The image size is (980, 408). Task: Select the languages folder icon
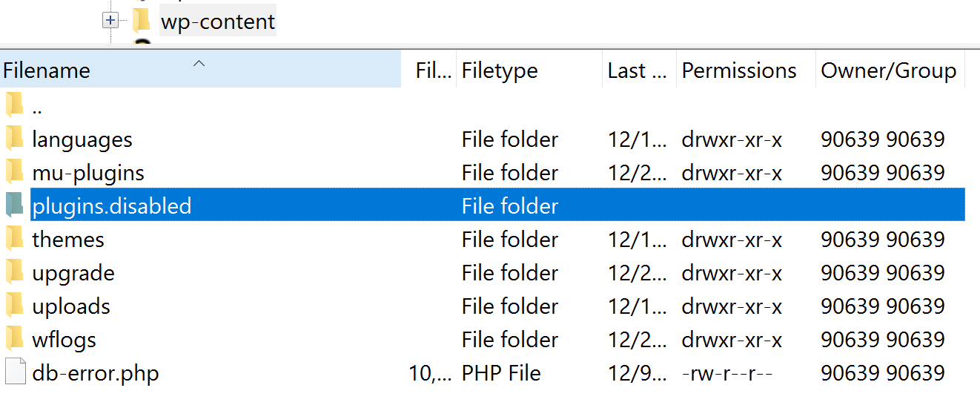pyautogui.click(x=14, y=139)
